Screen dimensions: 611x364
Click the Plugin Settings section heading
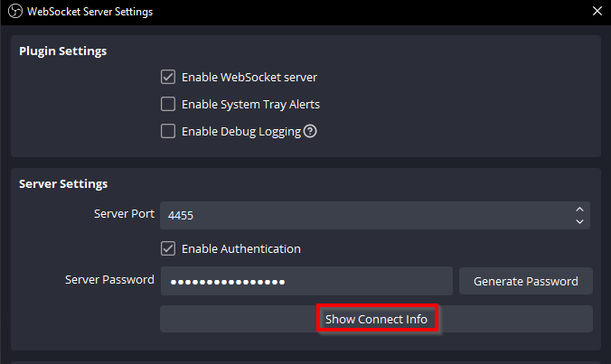coord(62,51)
